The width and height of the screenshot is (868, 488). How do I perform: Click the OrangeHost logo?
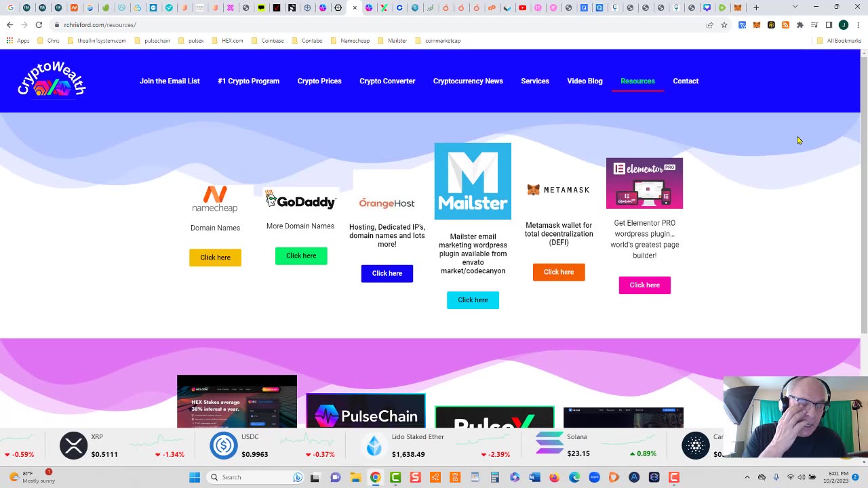[387, 203]
